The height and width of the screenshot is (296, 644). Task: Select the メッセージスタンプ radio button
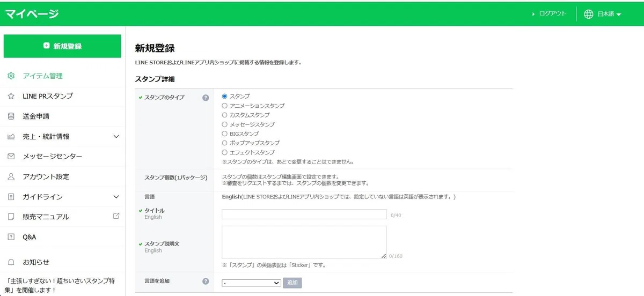[x=225, y=124]
